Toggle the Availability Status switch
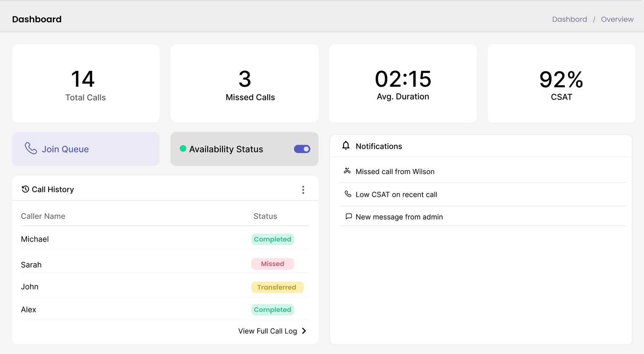644x354 pixels. tap(302, 149)
